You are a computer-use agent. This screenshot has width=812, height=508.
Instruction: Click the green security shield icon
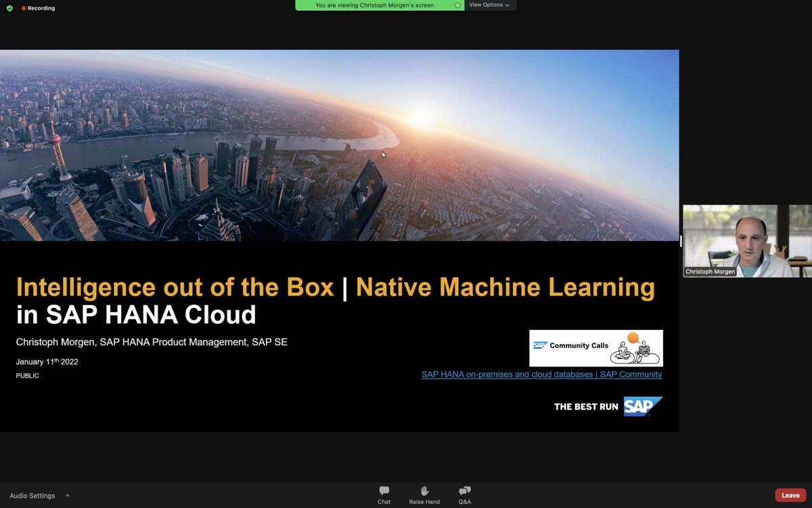(x=9, y=7)
